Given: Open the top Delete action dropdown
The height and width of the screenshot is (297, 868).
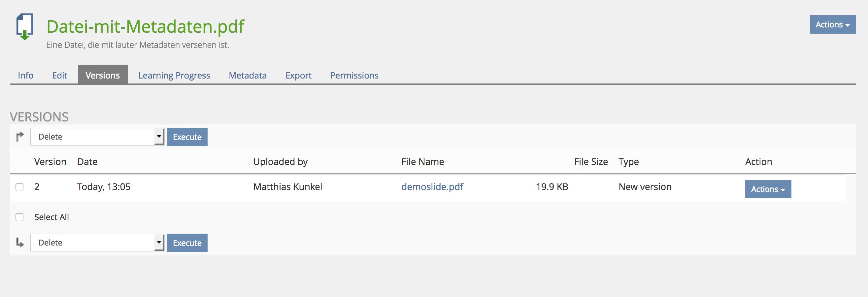Looking at the screenshot, I should [x=97, y=137].
